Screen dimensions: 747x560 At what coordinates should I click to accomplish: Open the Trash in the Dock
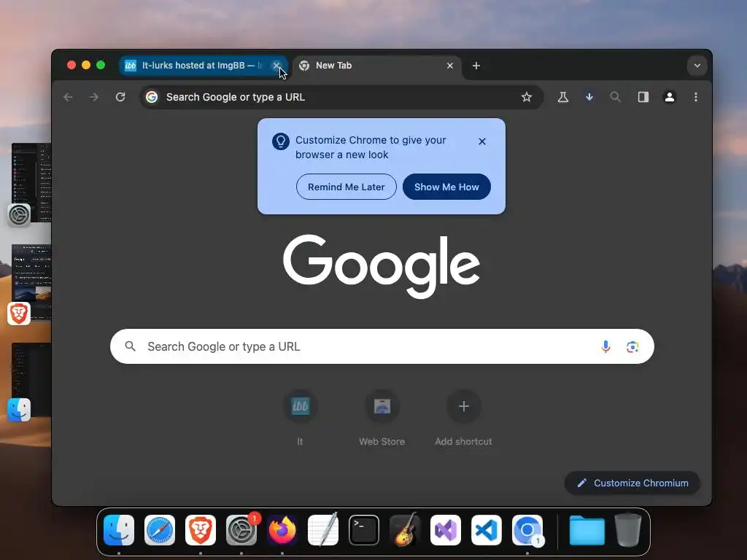pos(628,530)
